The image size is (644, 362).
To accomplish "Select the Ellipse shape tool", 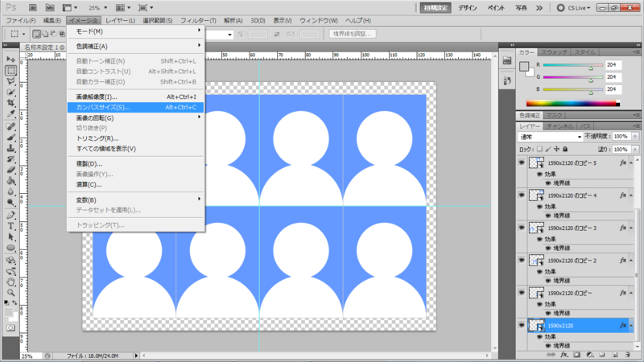I will point(10,248).
